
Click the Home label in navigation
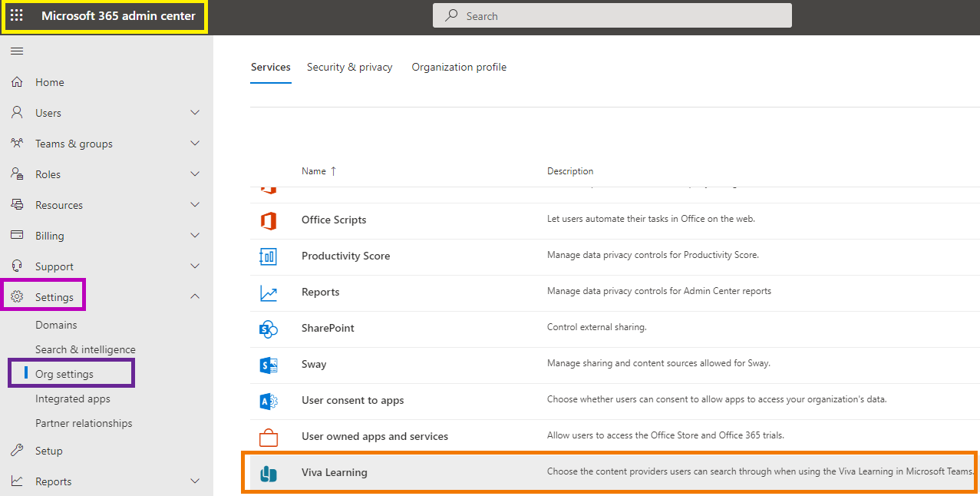[x=50, y=82]
